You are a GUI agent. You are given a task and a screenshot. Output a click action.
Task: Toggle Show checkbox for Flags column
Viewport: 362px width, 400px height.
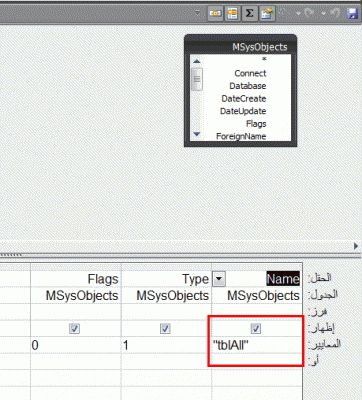coord(75,329)
